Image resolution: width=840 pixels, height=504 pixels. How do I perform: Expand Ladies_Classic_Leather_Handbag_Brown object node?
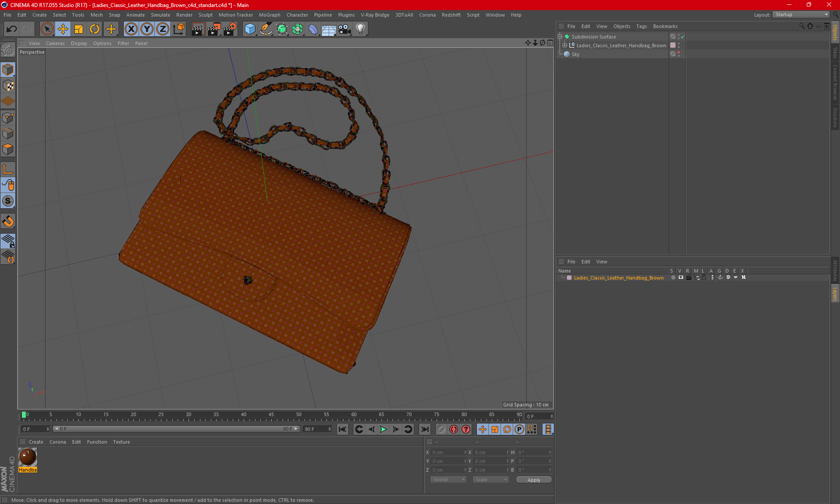click(565, 45)
